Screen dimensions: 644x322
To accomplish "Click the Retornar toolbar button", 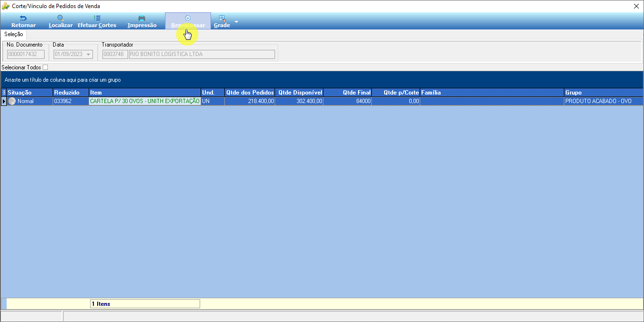I will coord(23,21).
